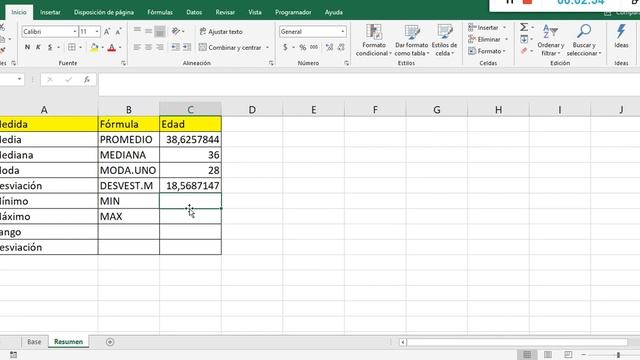Image resolution: width=640 pixels, height=360 pixels.
Task: Align text left
Action: (x=137, y=47)
